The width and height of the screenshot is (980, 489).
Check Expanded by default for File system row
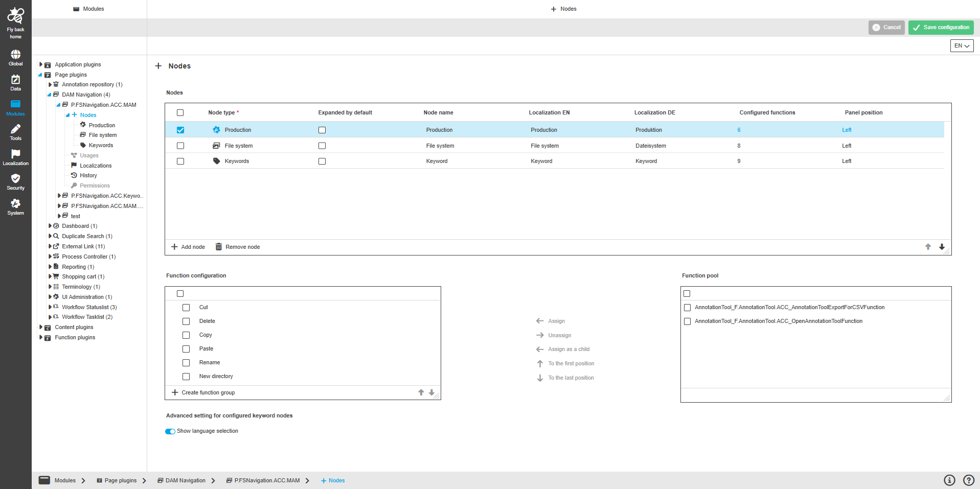pos(322,146)
